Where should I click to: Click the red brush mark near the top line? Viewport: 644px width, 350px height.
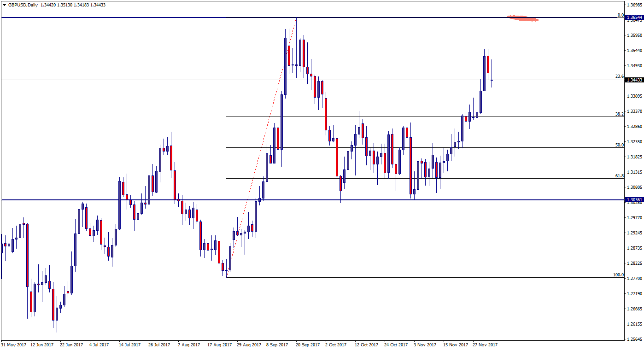click(x=523, y=18)
